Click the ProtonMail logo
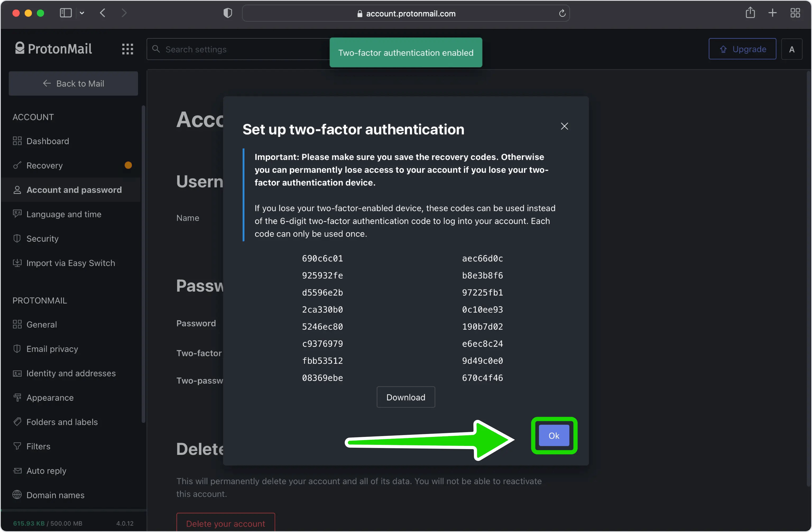 (53, 48)
